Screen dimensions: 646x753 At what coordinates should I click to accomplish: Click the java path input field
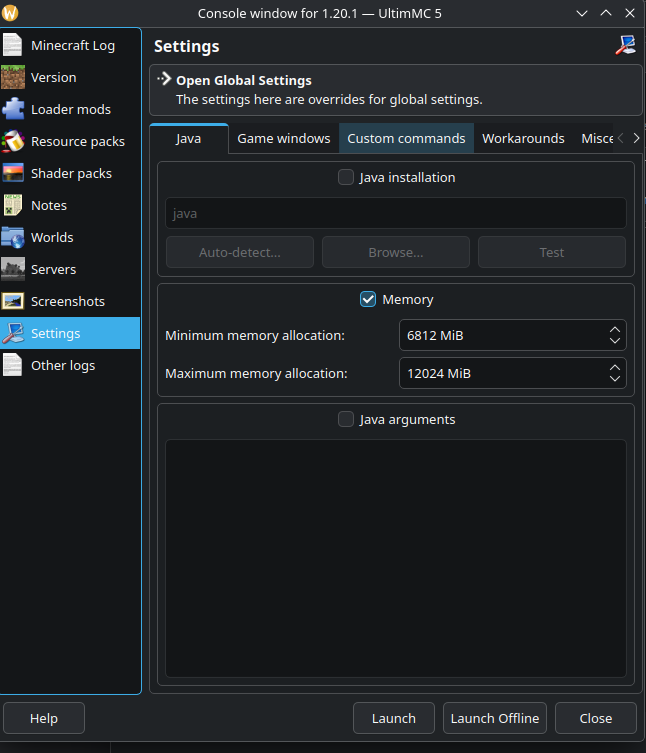point(396,213)
